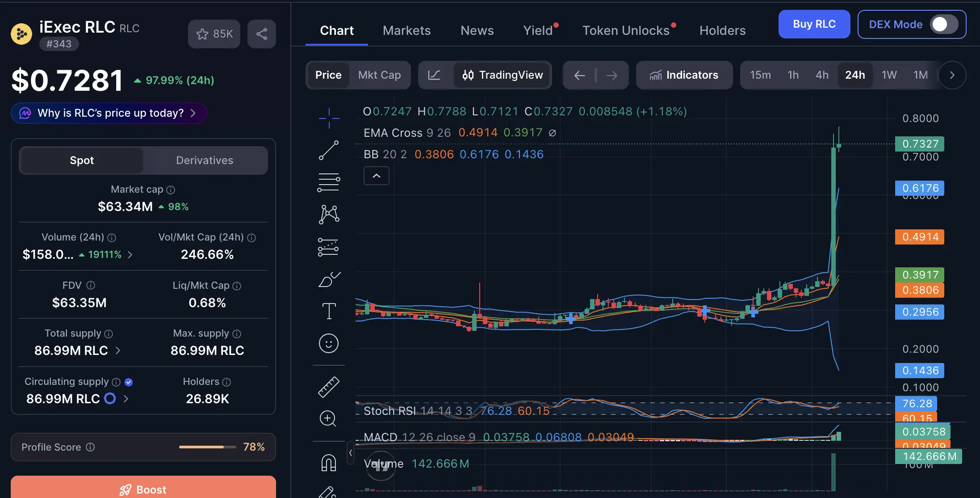Select the Price chart option
Viewport: 980px width, 498px height.
tap(328, 75)
